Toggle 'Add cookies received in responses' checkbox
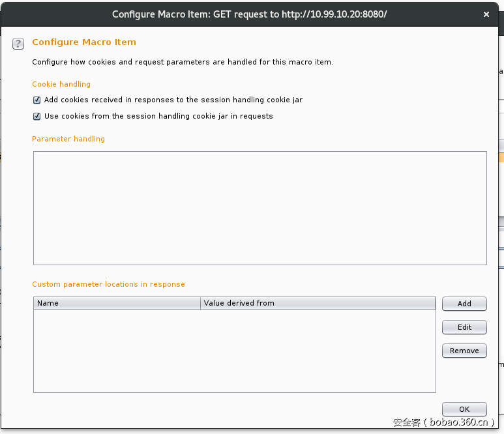 37,100
